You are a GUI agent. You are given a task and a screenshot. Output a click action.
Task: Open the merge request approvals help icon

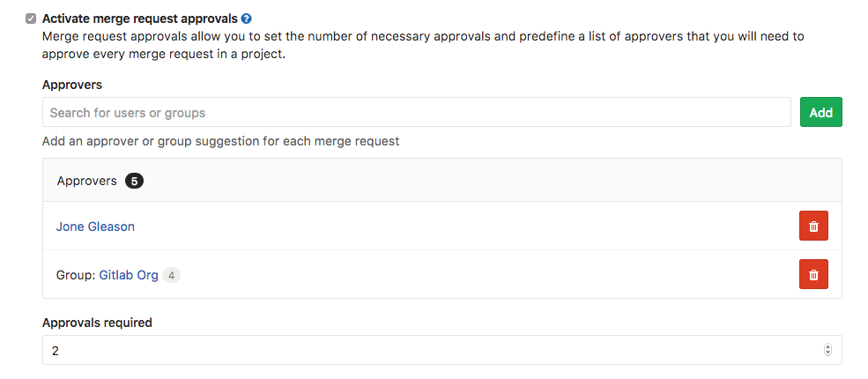(247, 18)
